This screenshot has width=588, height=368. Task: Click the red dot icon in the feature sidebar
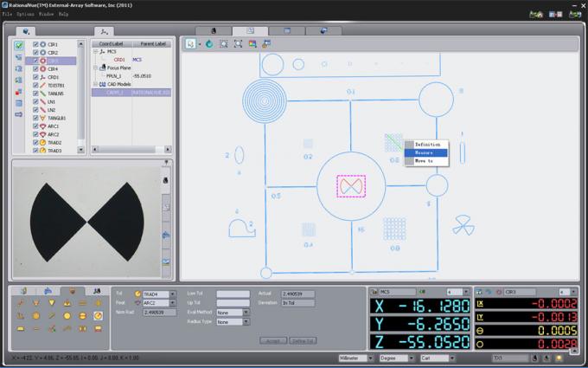coord(18,92)
